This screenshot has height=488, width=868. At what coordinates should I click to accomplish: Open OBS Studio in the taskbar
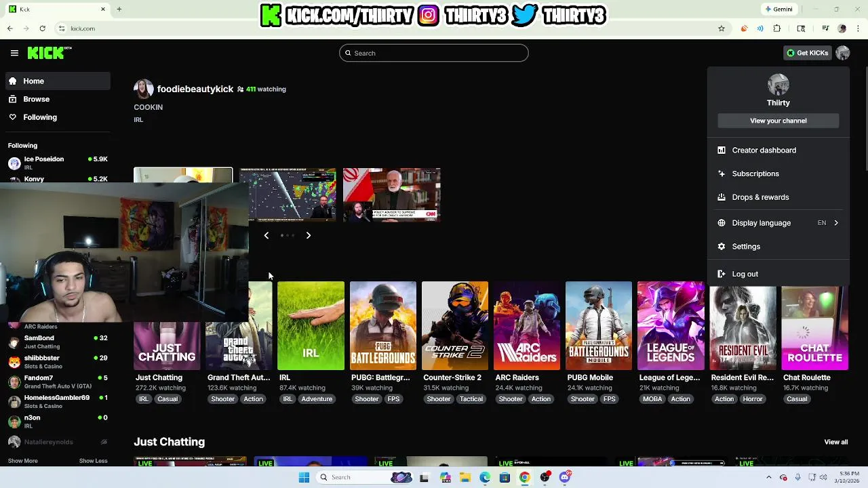545,477
